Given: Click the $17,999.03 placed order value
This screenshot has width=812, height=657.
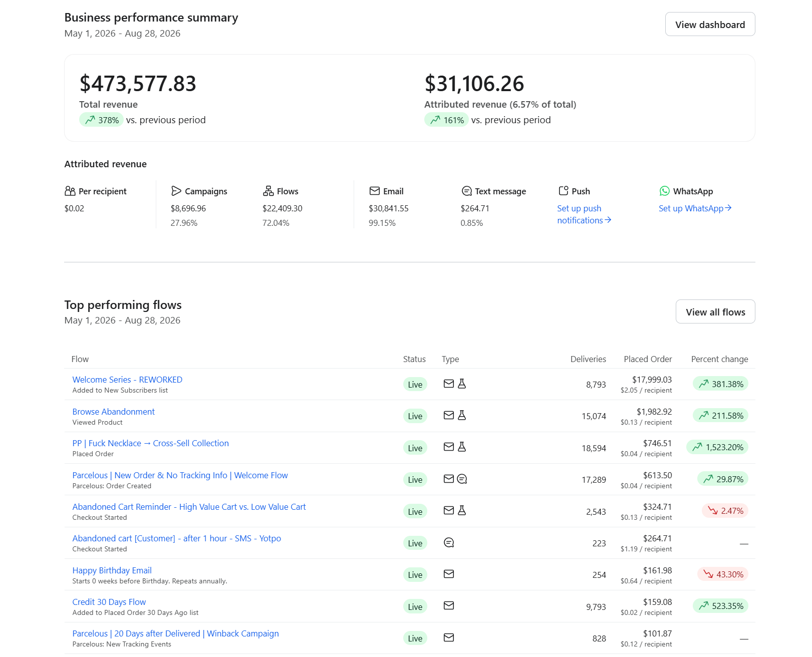Looking at the screenshot, I should tap(652, 380).
